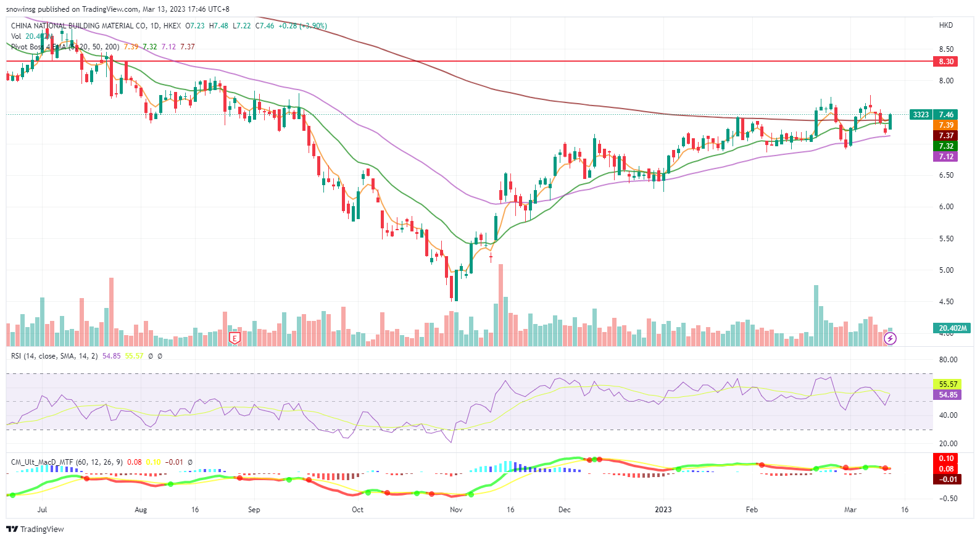Click the HKD currency label

click(945, 25)
